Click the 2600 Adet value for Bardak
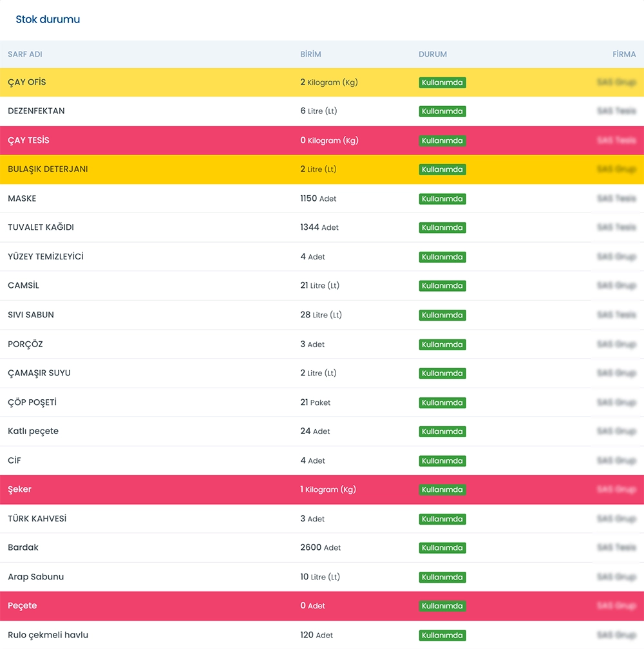The width and height of the screenshot is (644, 649). click(320, 547)
